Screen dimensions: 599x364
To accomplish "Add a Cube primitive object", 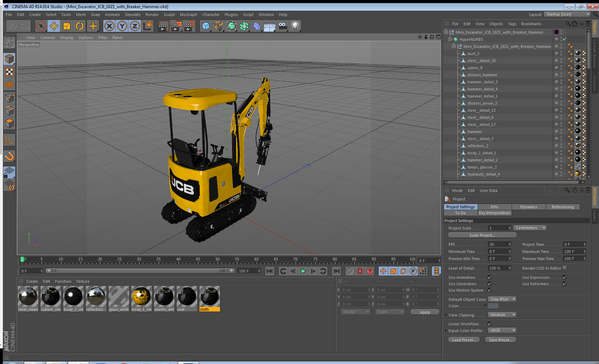I will pos(206,26).
